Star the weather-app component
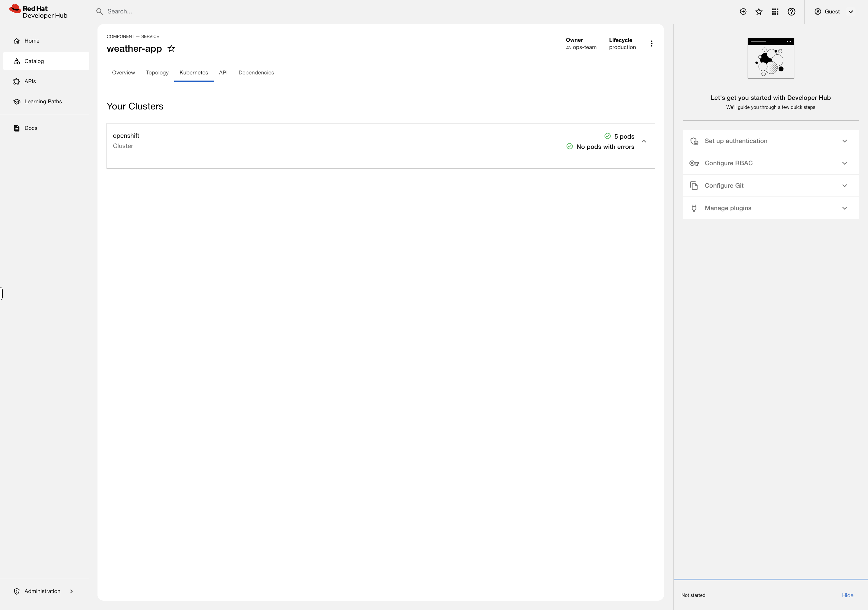Image resolution: width=868 pixels, height=610 pixels. tap(171, 48)
